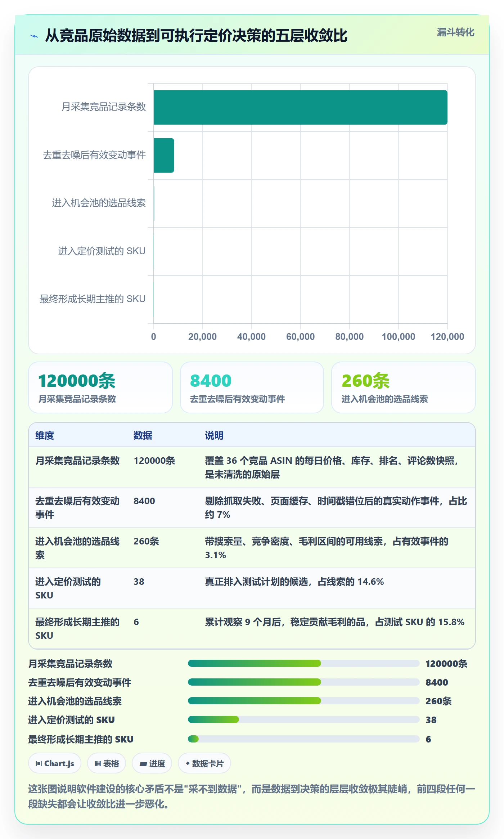Viewport: 504px width, 839px height.
Task: Click the progress bar for 去重去噪后有效变动事件
Action: click(303, 682)
